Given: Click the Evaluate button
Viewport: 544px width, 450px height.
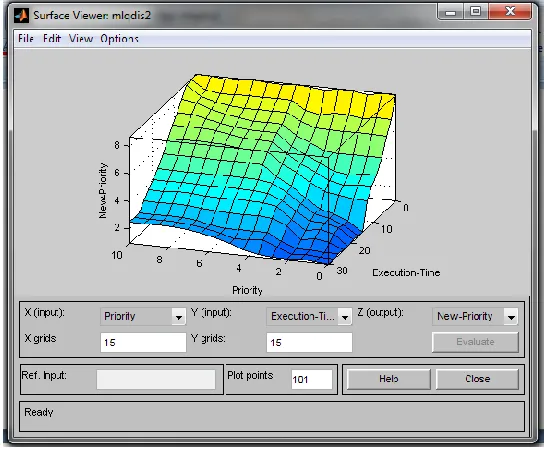Looking at the screenshot, I should coord(475,342).
